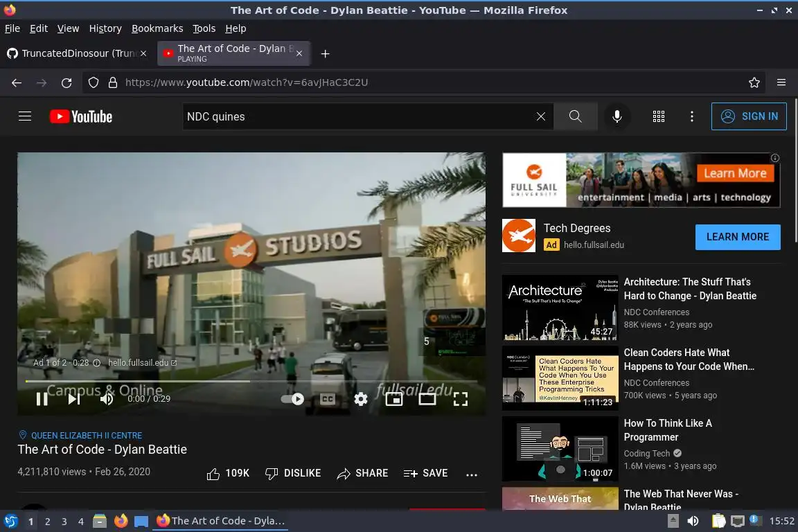Enter fullscreen with the player icon

[461, 399]
